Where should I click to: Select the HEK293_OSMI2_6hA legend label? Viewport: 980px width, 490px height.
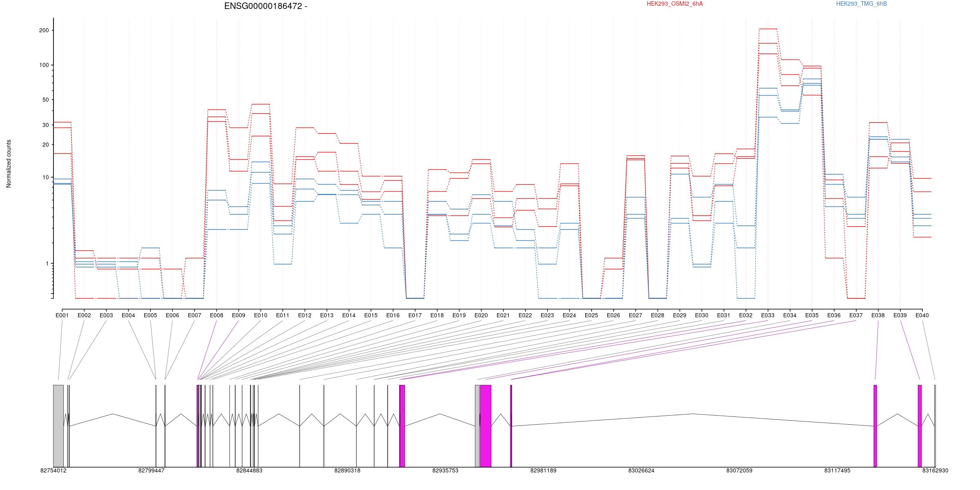click(x=675, y=4)
